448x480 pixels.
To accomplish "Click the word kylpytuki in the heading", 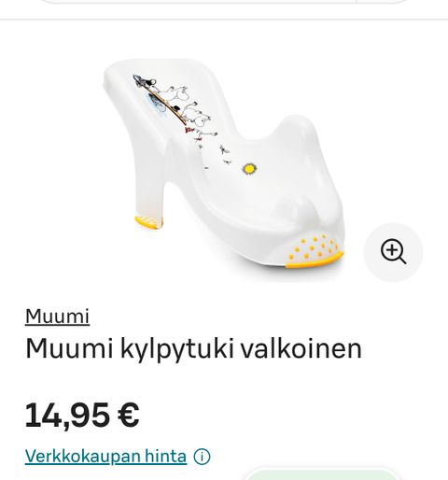I will coord(176,350).
